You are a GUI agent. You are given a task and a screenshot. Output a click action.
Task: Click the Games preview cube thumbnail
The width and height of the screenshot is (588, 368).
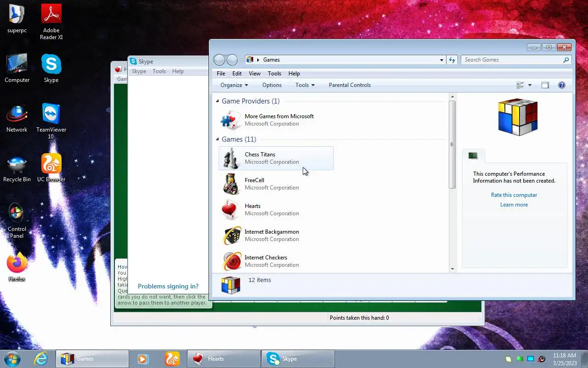click(518, 117)
